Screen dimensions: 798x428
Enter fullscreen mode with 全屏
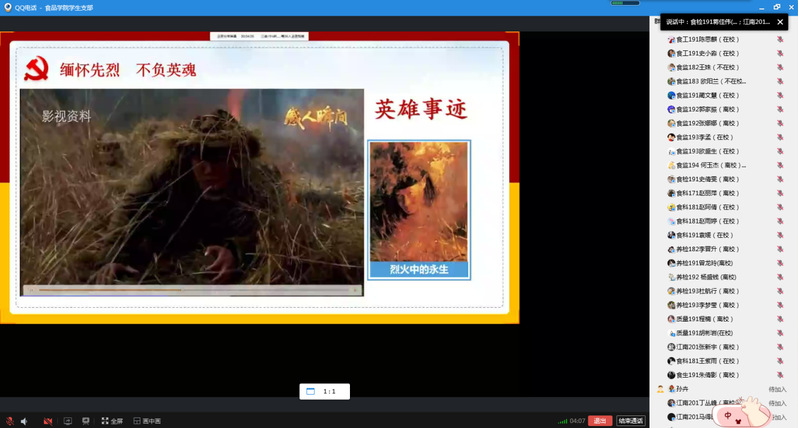112,421
